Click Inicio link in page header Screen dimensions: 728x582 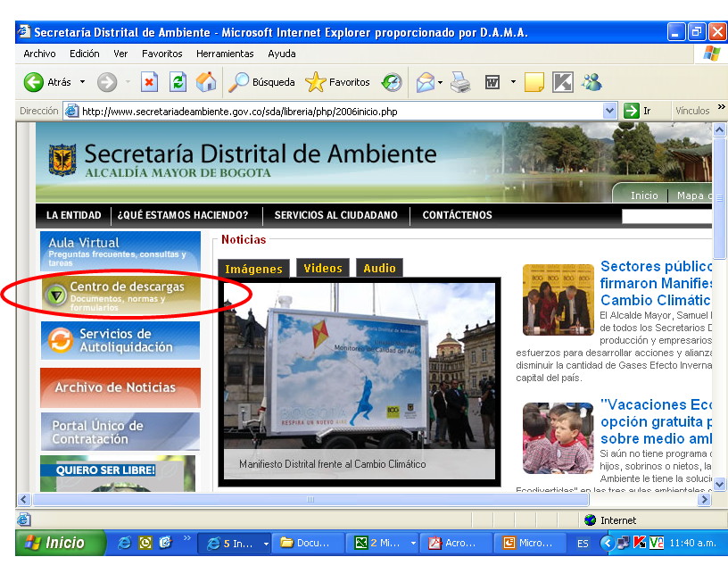click(644, 195)
